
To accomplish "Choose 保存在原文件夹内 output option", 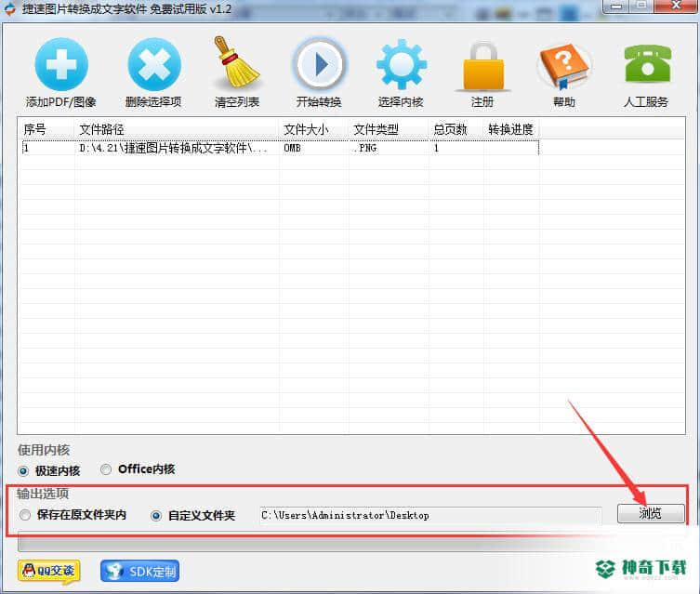I will pyautogui.click(x=25, y=515).
